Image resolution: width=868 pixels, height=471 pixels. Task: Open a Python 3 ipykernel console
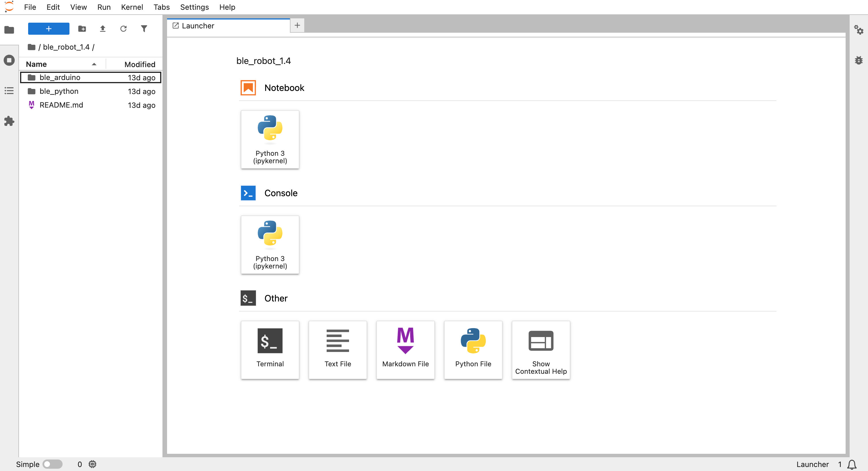270,245
